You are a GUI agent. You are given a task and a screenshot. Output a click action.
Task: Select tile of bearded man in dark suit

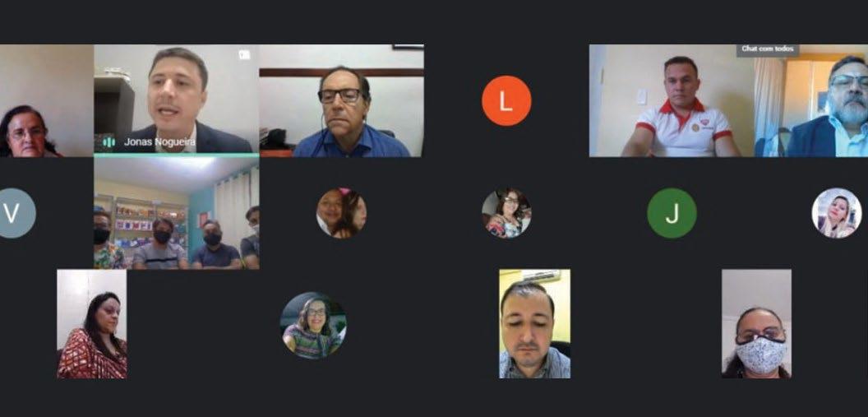point(811,101)
